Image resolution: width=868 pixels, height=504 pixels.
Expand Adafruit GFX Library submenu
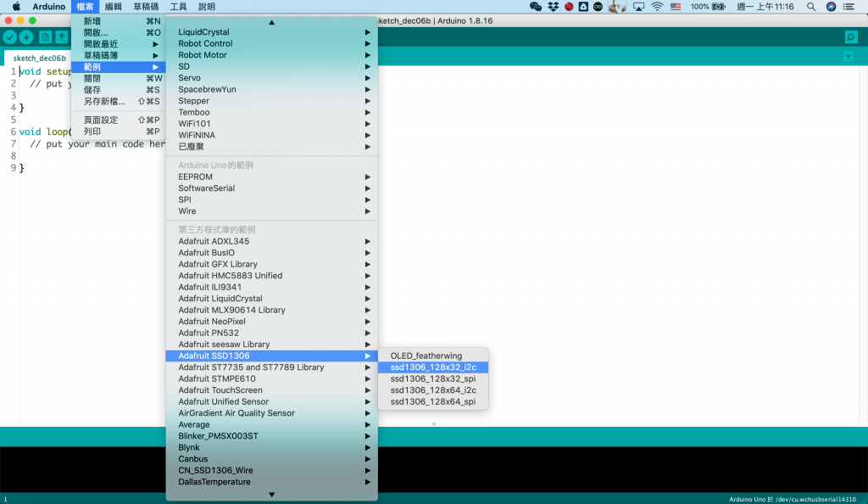(x=272, y=264)
